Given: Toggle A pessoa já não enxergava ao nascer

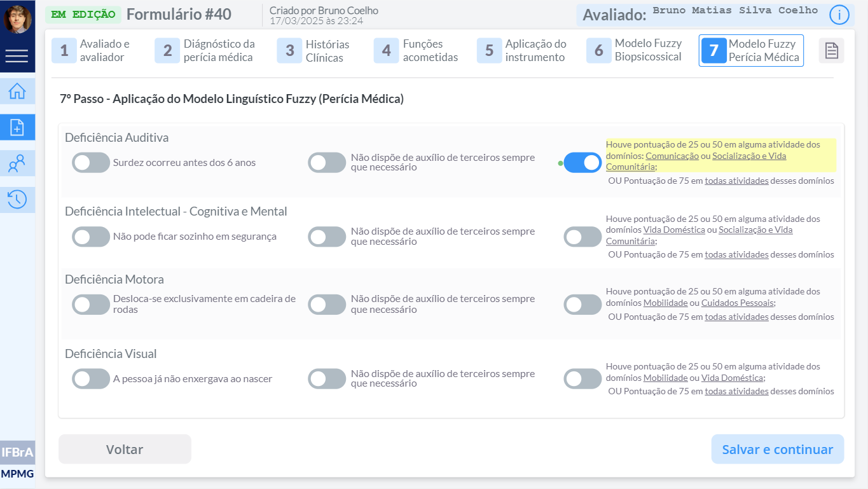Looking at the screenshot, I should (x=91, y=379).
